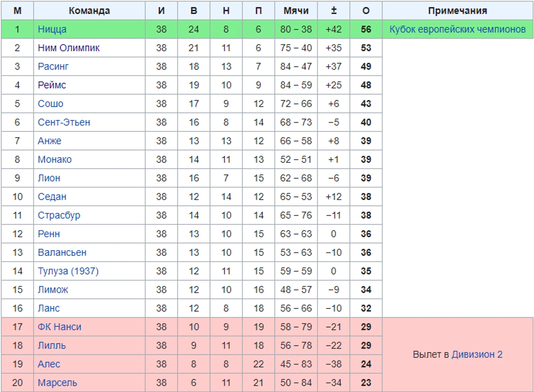Follow the Реймс team link
Viewport: 534px width, 392px height.
[52, 85]
